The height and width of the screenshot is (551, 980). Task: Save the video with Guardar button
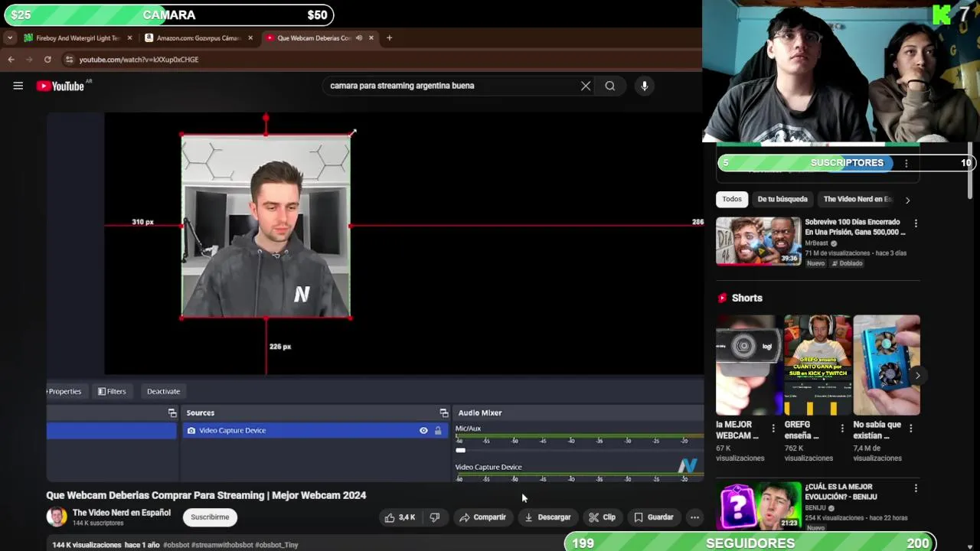(x=653, y=517)
